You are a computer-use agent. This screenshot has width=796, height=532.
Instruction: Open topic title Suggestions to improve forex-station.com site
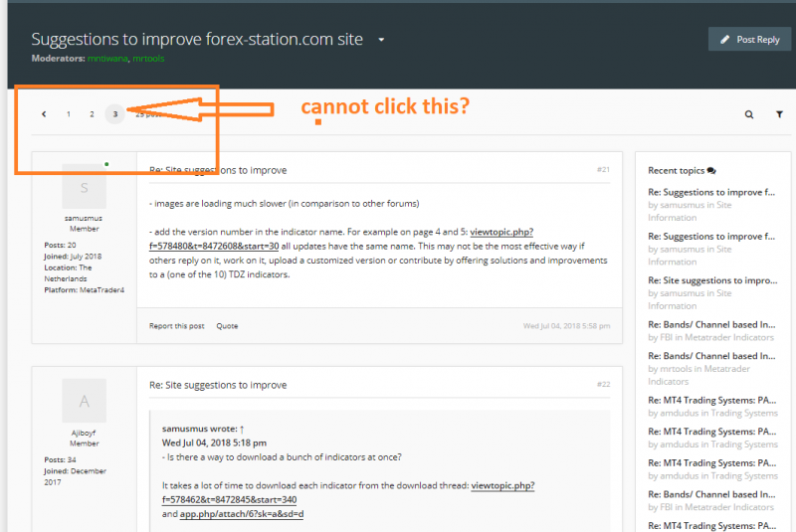tap(197, 39)
